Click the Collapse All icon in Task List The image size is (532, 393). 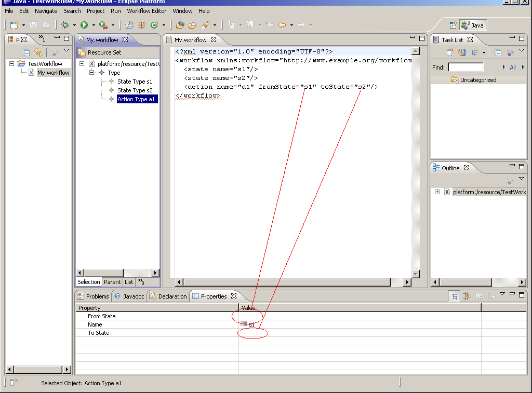[498, 52]
